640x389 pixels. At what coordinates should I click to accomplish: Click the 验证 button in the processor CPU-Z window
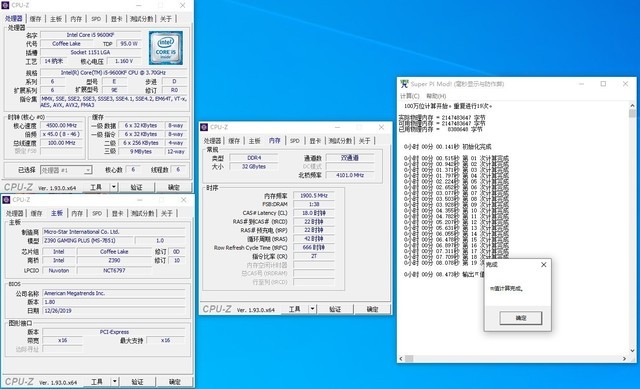click(x=136, y=187)
